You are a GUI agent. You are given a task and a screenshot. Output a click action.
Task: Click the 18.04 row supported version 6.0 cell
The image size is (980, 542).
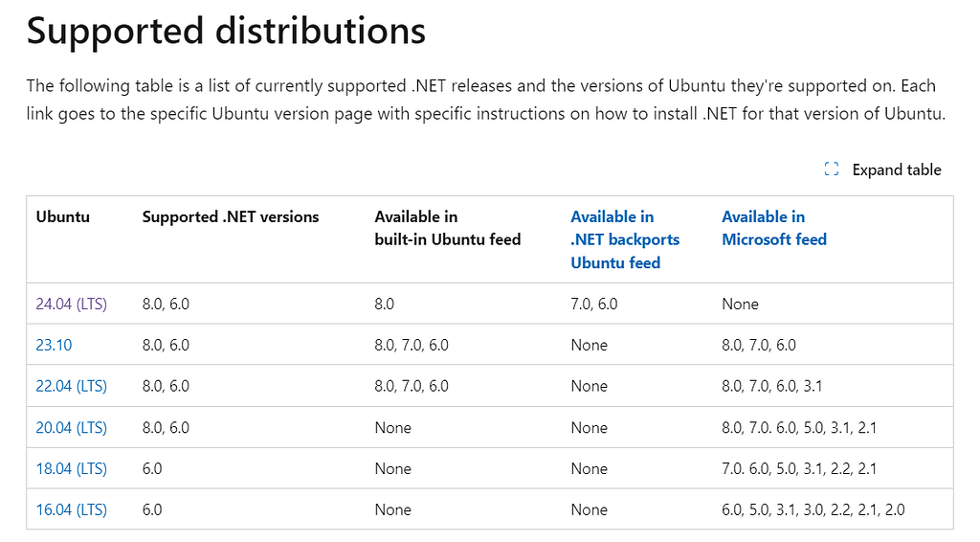point(152,468)
